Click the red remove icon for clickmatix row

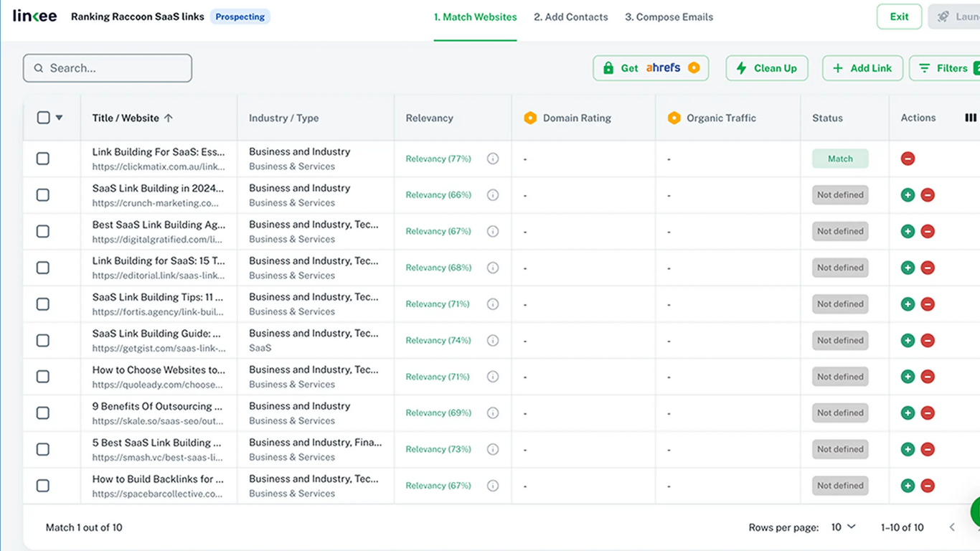tap(908, 159)
